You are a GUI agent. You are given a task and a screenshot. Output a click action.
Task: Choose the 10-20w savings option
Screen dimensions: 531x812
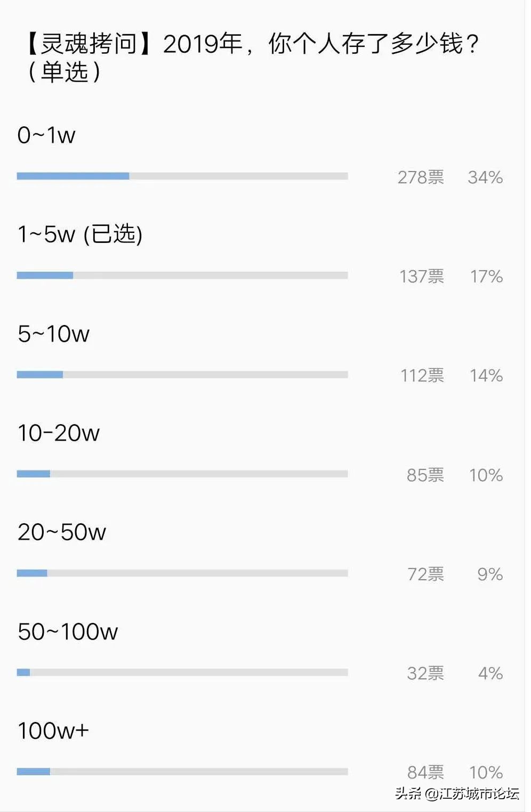coord(59,433)
